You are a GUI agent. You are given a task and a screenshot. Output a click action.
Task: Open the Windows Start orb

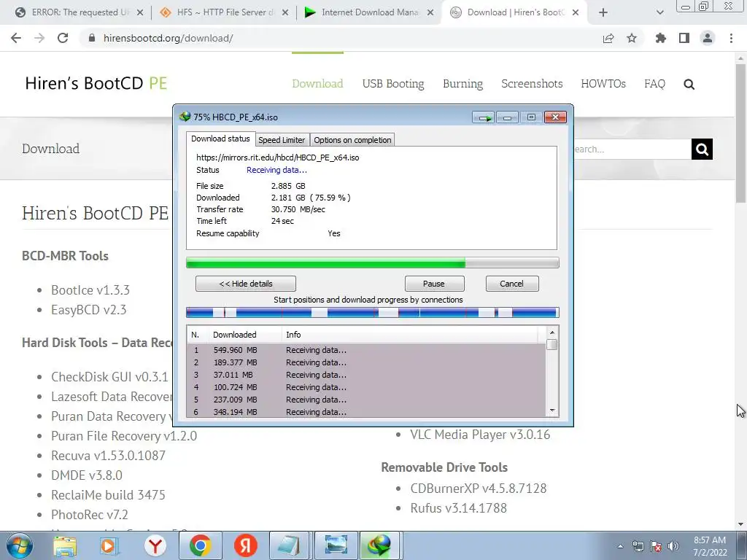(x=19, y=545)
